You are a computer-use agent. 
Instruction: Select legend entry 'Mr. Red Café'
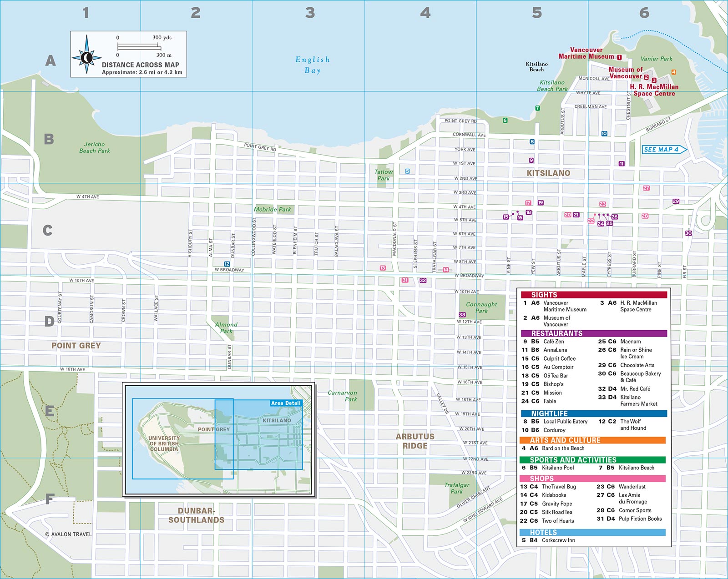(x=635, y=389)
